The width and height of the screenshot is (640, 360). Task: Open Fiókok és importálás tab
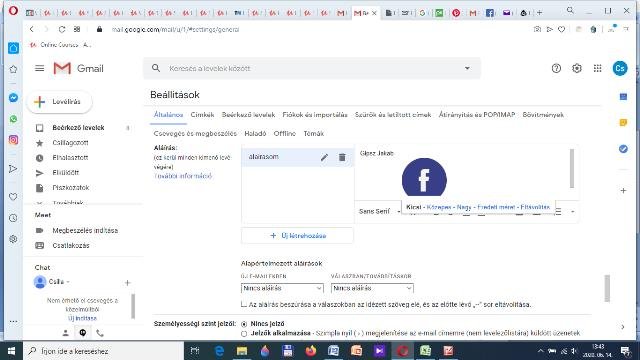coord(315,115)
